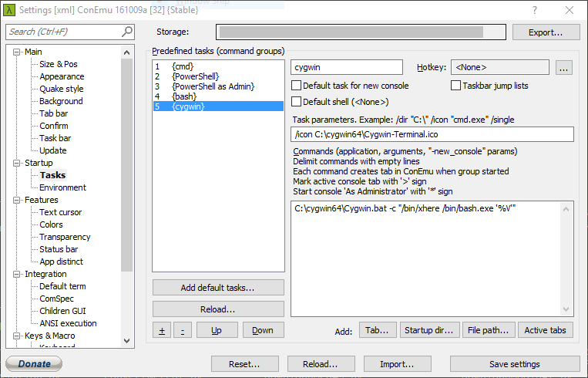Click Save settings button

[515, 364]
